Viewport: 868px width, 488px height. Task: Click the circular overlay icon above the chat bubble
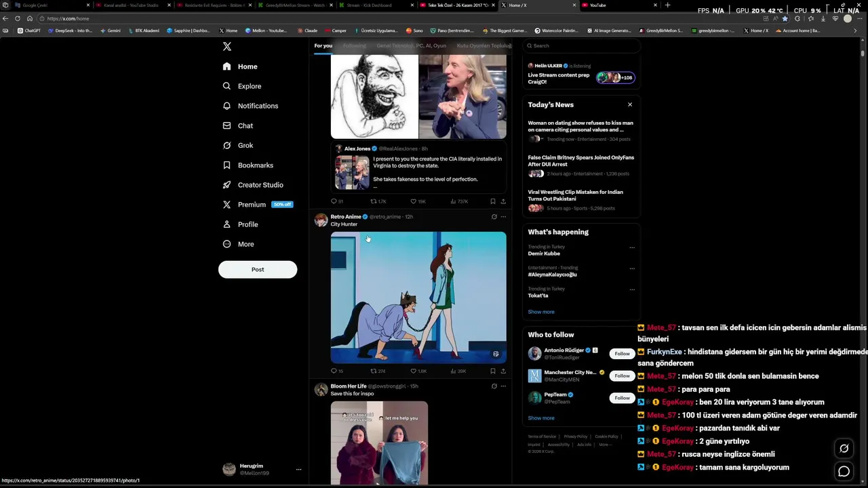844,448
